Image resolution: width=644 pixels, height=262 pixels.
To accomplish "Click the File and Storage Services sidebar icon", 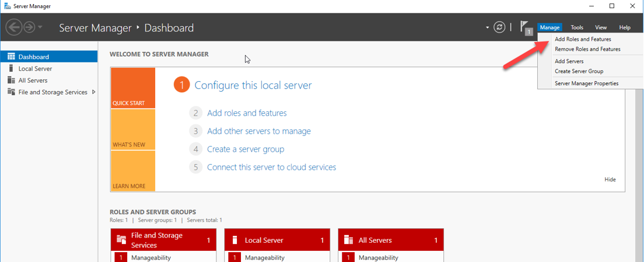I will pyautogui.click(x=11, y=92).
